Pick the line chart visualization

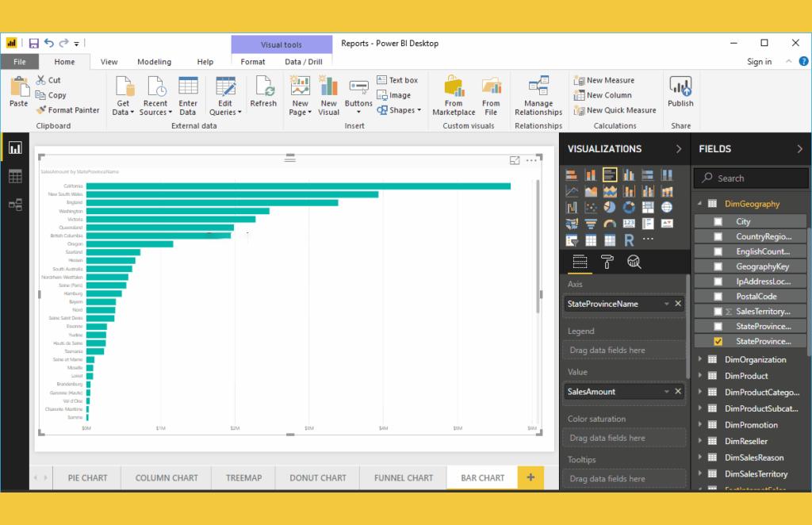point(571,192)
